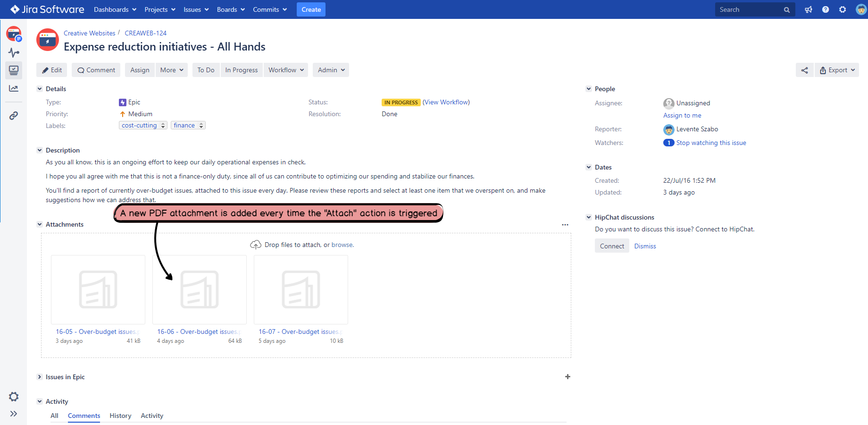The width and height of the screenshot is (868, 425).
Task: Open the project avatar in sidebar
Action: pyautogui.click(x=14, y=34)
